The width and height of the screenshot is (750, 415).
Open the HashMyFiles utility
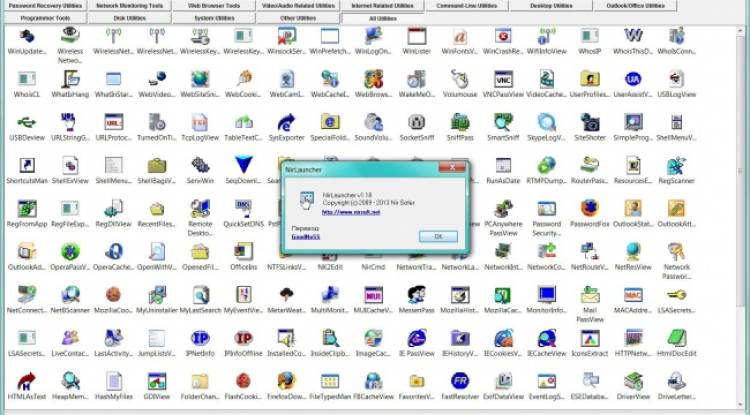113,382
